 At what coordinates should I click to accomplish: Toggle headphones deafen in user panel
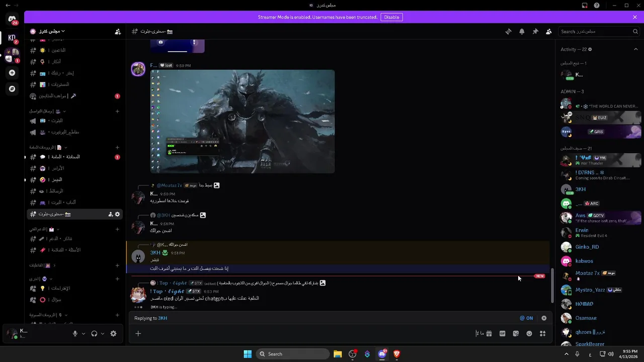[x=94, y=333]
